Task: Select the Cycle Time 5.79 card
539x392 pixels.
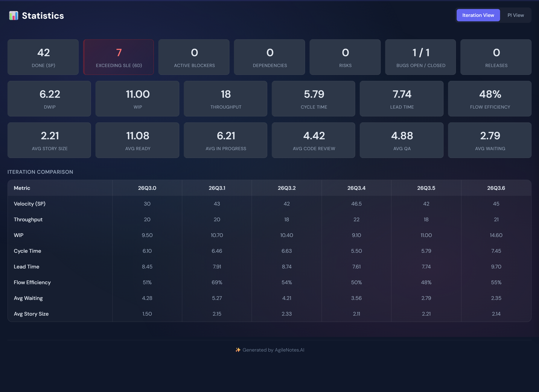Action: coord(313,99)
